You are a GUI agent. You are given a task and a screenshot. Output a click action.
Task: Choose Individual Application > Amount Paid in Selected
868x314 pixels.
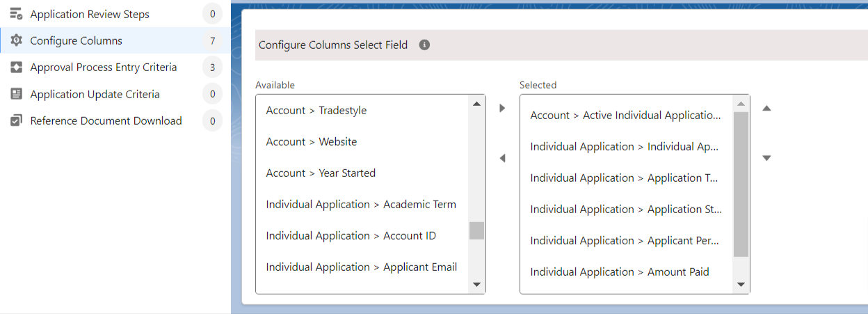pyautogui.click(x=619, y=272)
